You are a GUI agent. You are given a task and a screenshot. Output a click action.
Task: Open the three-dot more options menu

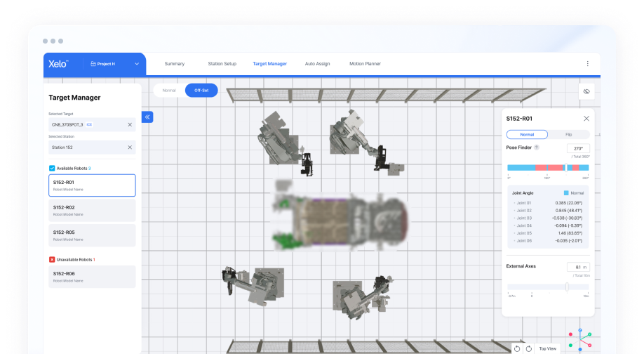tap(587, 64)
